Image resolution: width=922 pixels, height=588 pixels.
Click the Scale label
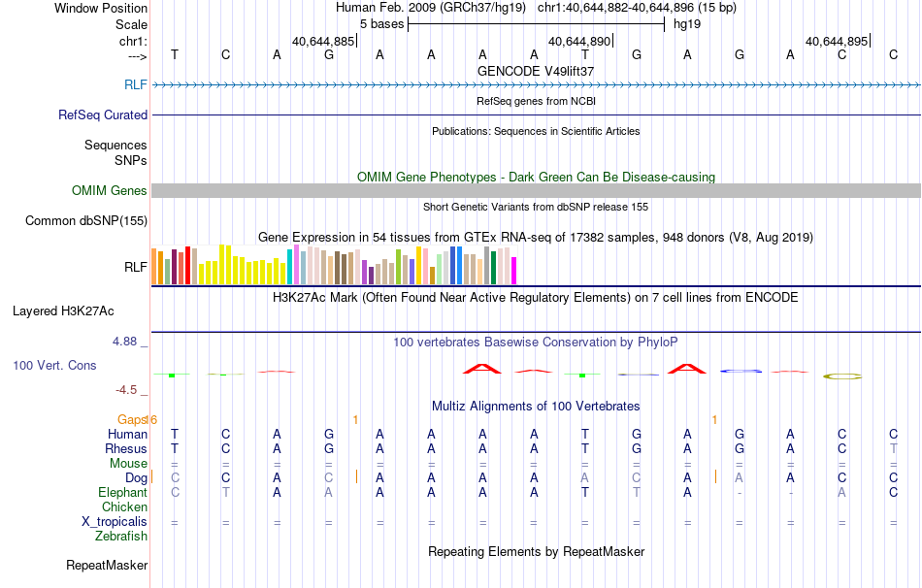[x=131, y=24]
